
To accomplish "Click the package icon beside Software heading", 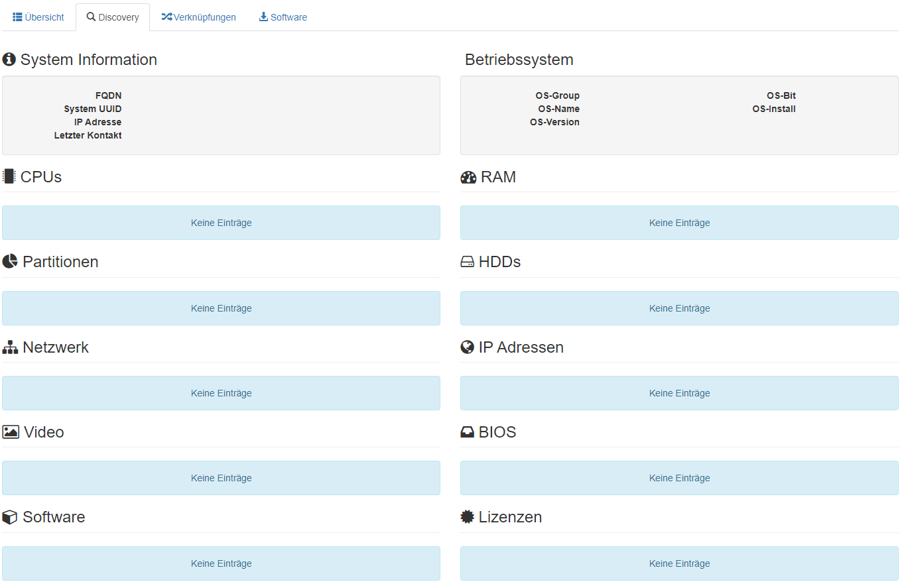I will 9,516.
